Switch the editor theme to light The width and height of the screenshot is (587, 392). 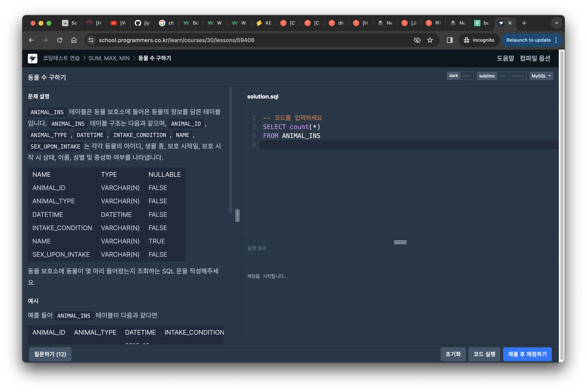pos(467,76)
